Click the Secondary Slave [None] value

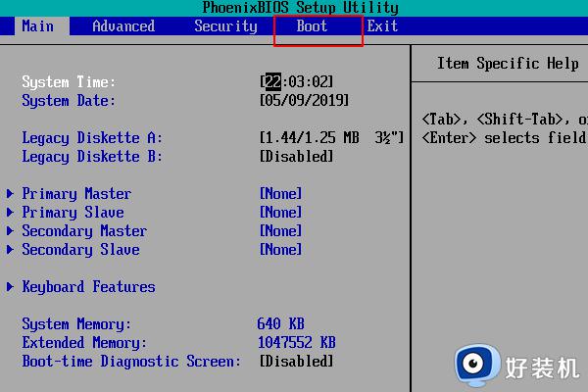coord(281,250)
